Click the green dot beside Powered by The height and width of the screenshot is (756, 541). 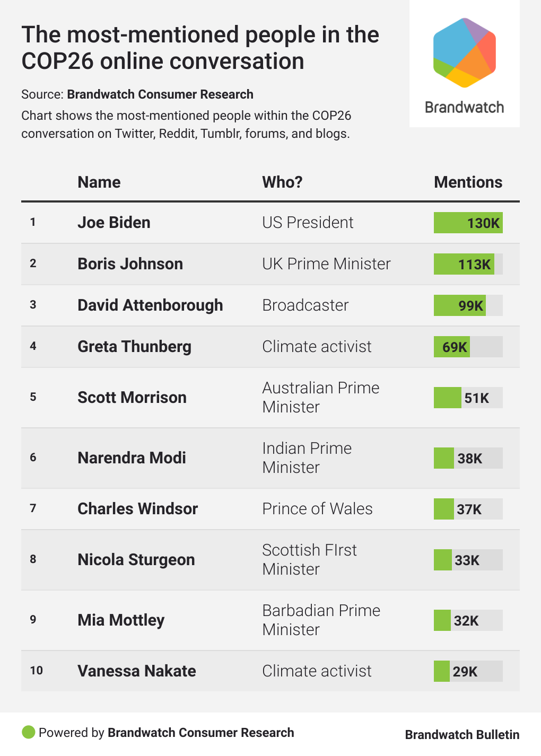[28, 732]
